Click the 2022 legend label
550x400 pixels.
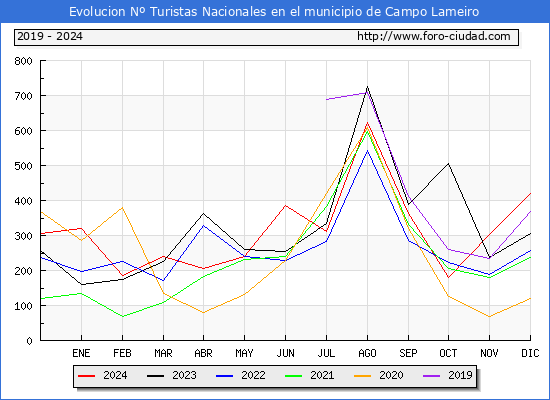pyautogui.click(x=253, y=375)
